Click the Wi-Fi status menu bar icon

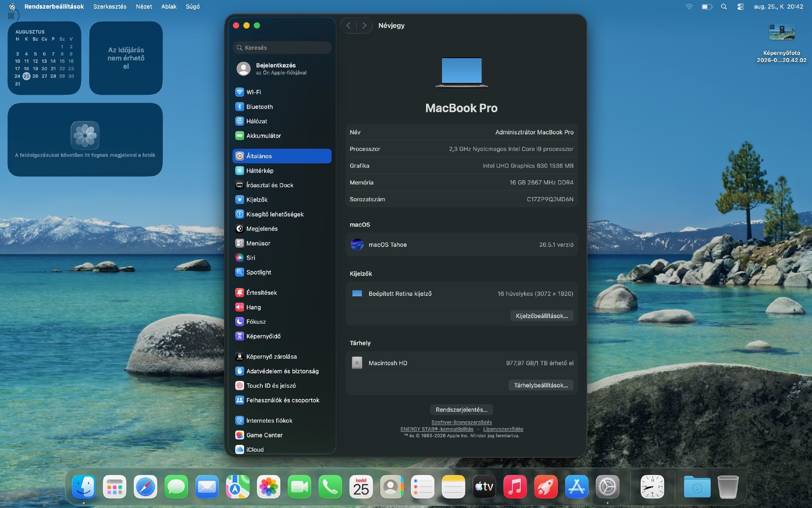(689, 7)
